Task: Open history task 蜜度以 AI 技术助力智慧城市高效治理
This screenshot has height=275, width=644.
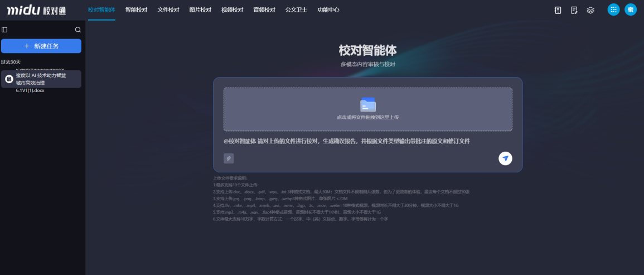Action: tap(41, 79)
